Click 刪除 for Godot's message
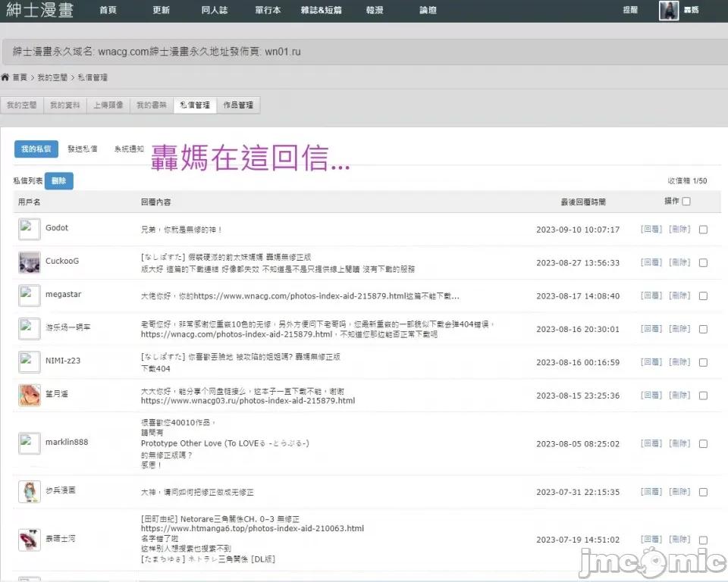Viewport: 728px width, 582px height. click(679, 230)
